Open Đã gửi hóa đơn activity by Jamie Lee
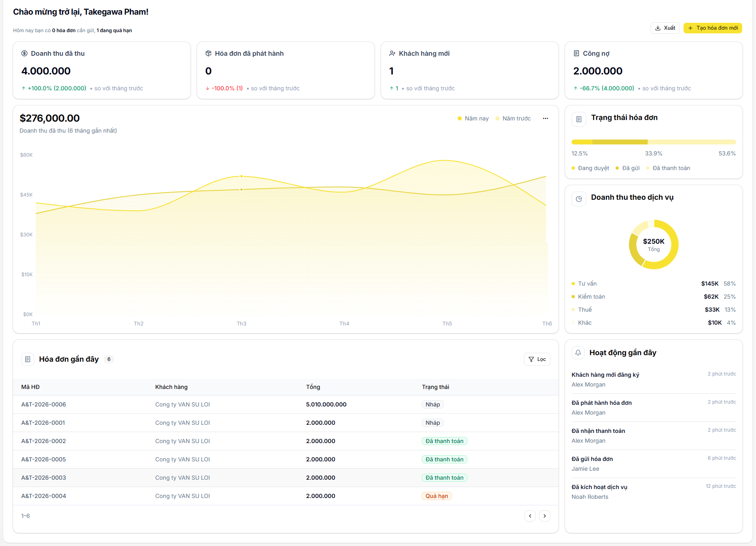756x546 pixels. pyautogui.click(x=653, y=463)
